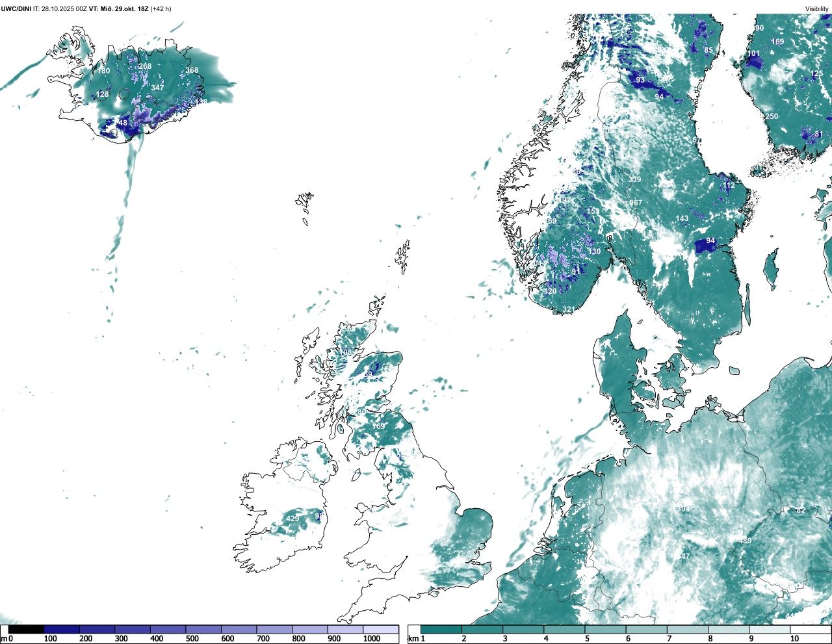Click the 'm' unit label of meter legend

4,639
